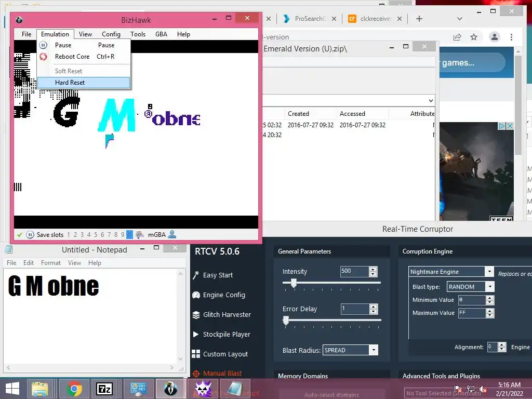Select save slot 9 in BizHawk
This screenshot has width=532, height=399.
click(123, 235)
